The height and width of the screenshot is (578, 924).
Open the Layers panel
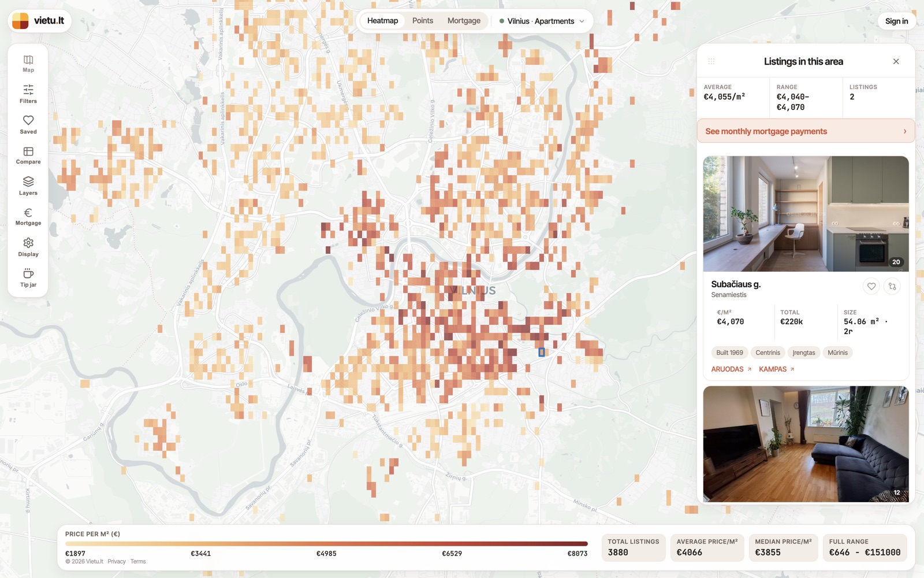point(28,186)
